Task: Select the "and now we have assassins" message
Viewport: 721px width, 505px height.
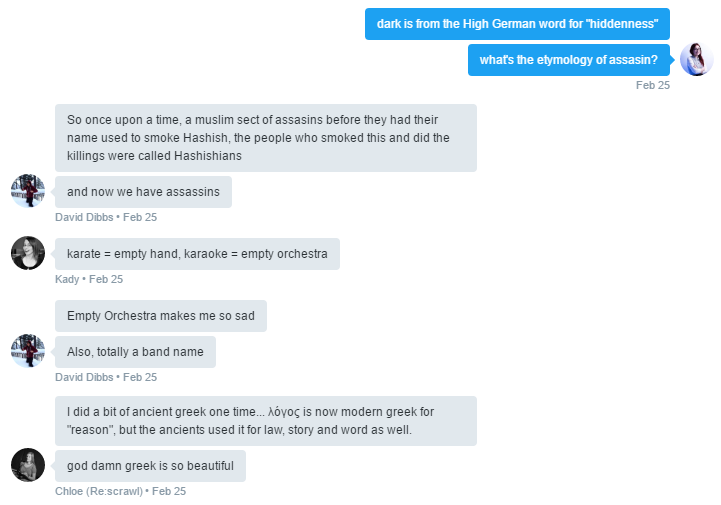Action: click(143, 192)
